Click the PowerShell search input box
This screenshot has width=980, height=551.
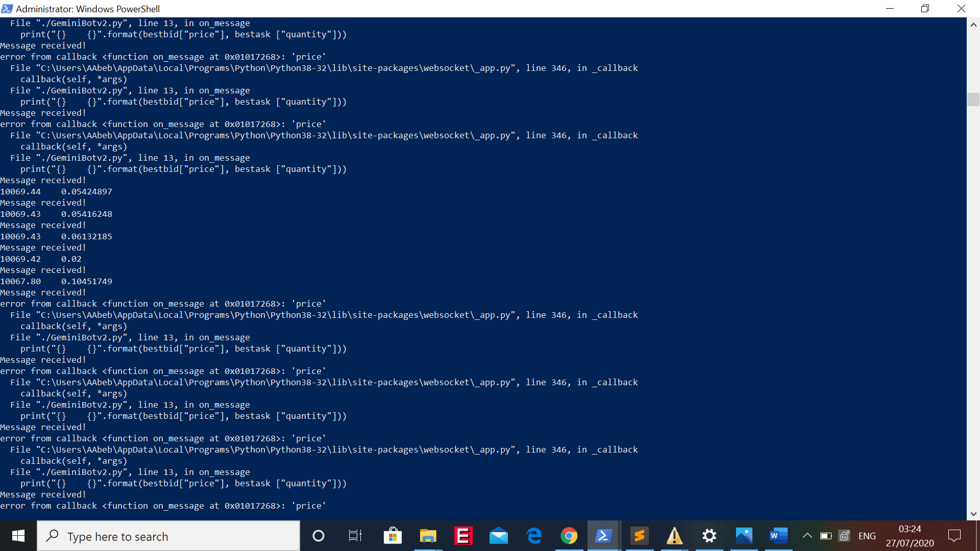(x=168, y=536)
